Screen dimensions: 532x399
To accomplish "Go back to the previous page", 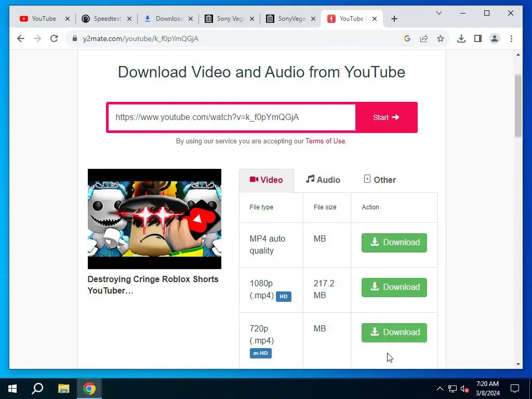I will click(21, 38).
